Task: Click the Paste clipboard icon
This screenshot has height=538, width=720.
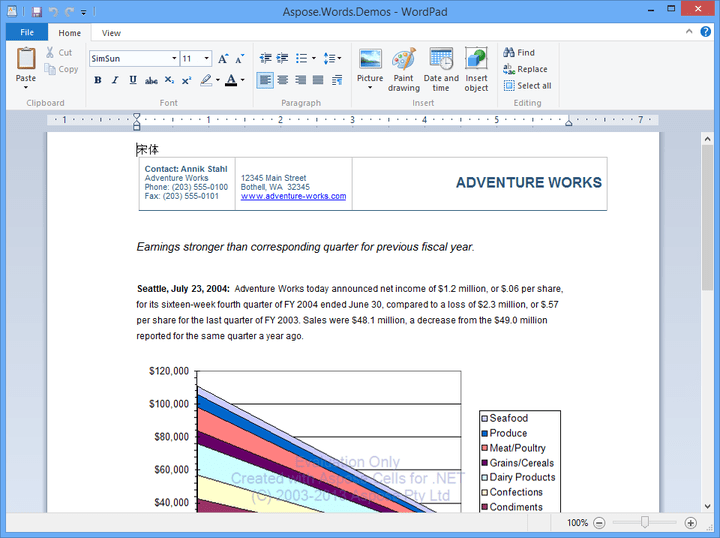Action: [26, 59]
